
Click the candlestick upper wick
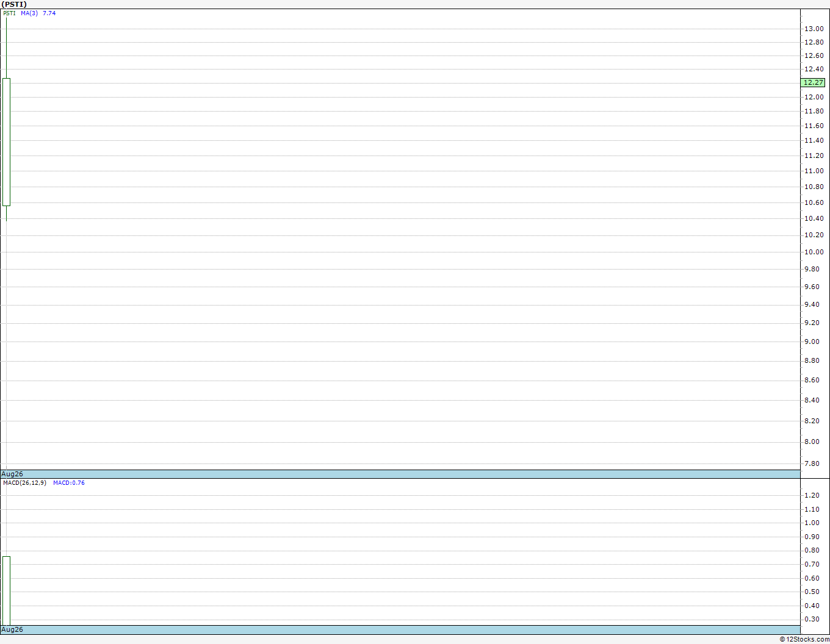click(x=6, y=48)
